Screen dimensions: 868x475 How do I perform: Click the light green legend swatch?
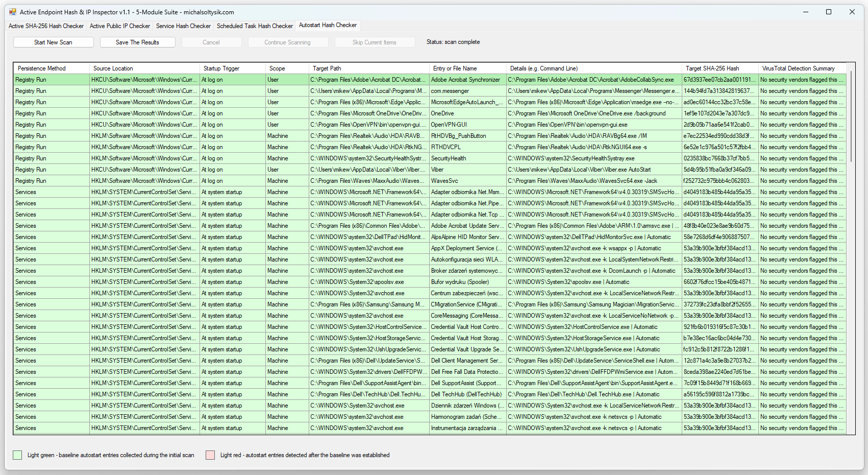(17, 455)
